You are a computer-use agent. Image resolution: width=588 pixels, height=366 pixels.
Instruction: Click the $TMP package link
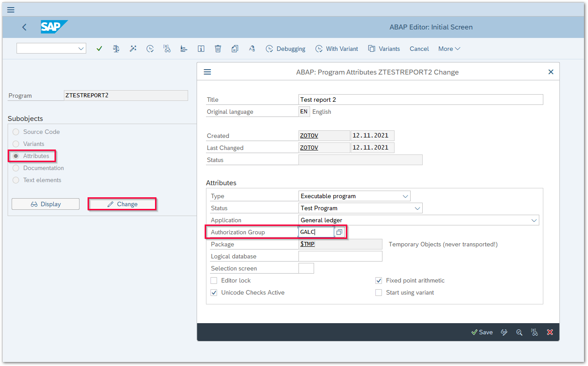coord(307,244)
